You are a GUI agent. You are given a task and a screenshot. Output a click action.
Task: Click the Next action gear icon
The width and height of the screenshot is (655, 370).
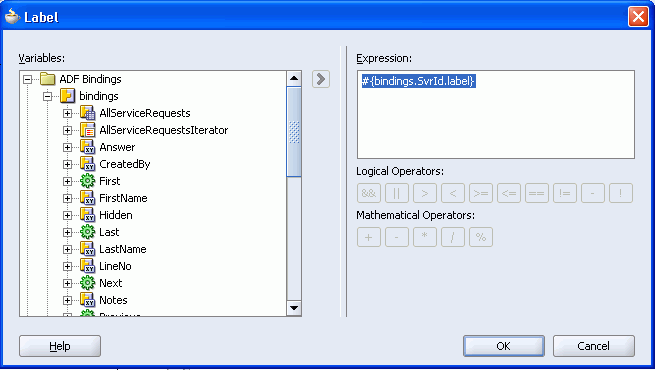click(x=87, y=283)
